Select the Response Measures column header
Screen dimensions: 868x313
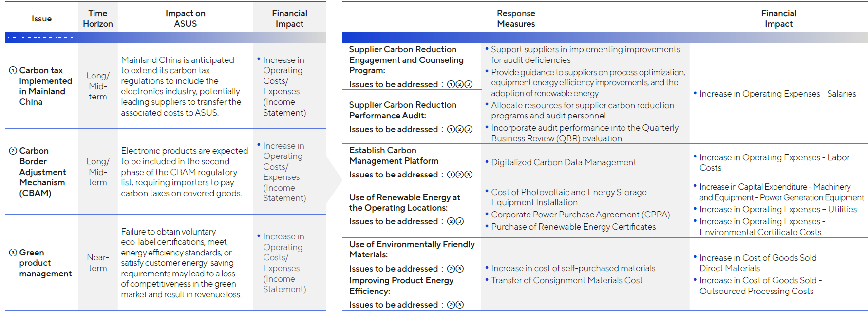point(516,19)
